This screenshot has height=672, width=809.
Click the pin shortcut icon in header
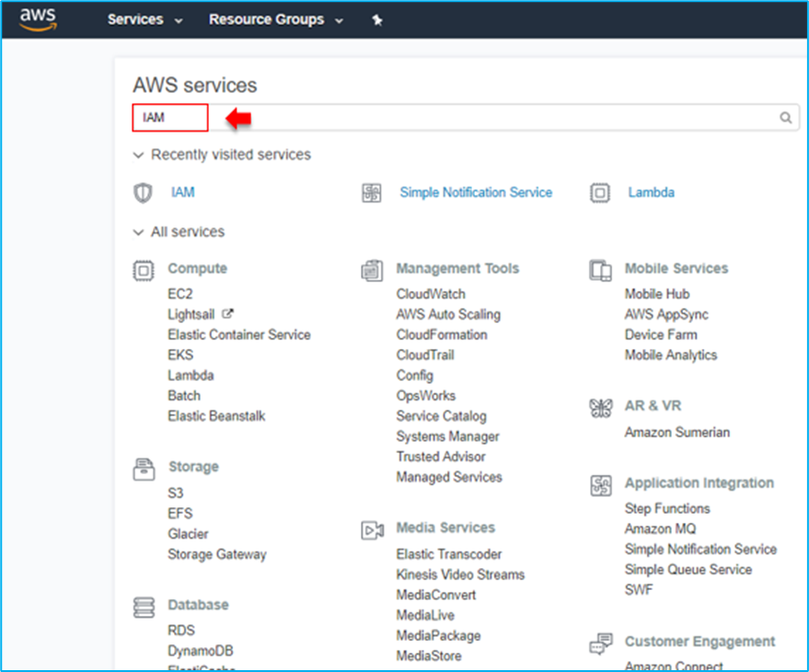point(377,20)
